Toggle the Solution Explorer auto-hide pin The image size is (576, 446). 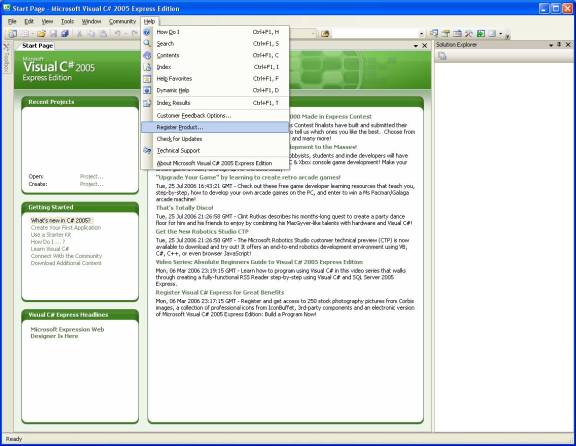click(x=559, y=44)
